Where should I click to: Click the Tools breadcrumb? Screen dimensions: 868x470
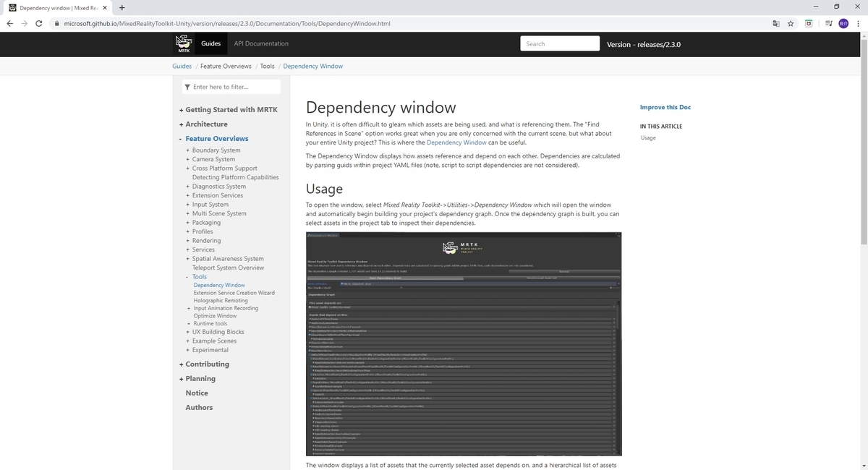(x=268, y=66)
